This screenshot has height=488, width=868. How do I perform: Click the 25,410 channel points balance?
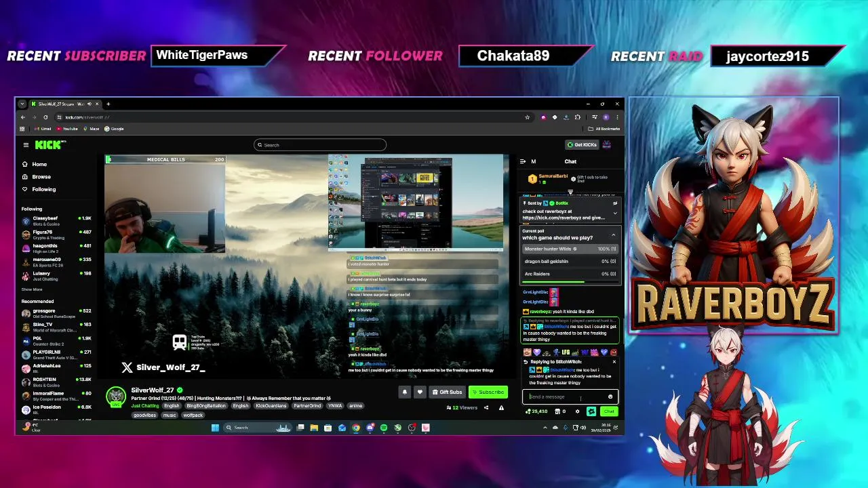[x=537, y=411]
